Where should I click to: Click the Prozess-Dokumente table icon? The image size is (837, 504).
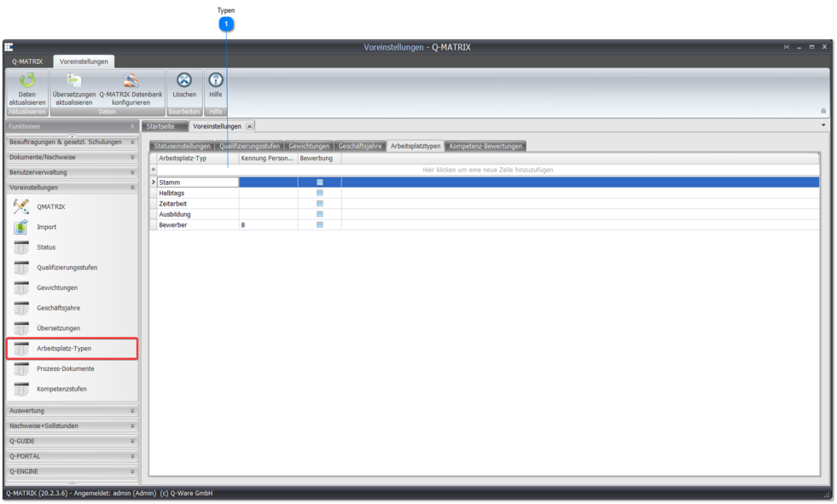coord(21,368)
